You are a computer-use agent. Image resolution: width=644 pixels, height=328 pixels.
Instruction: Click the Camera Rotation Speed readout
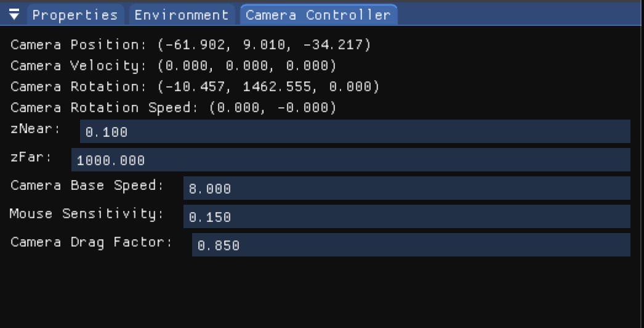pos(174,108)
